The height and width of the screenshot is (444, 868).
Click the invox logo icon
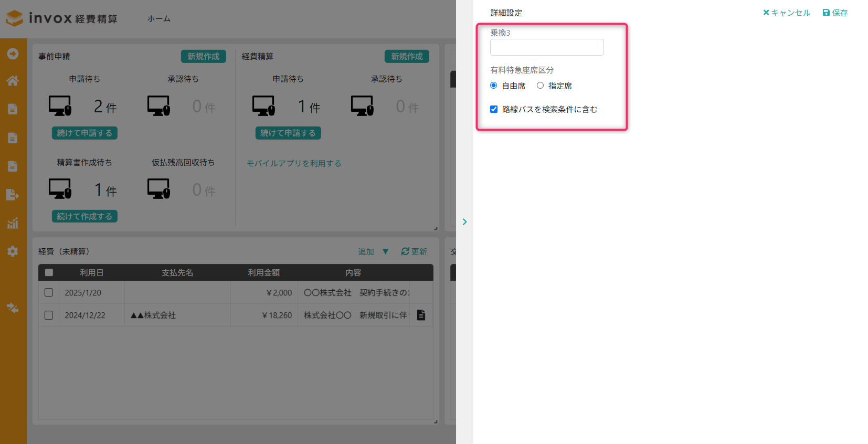pos(15,18)
